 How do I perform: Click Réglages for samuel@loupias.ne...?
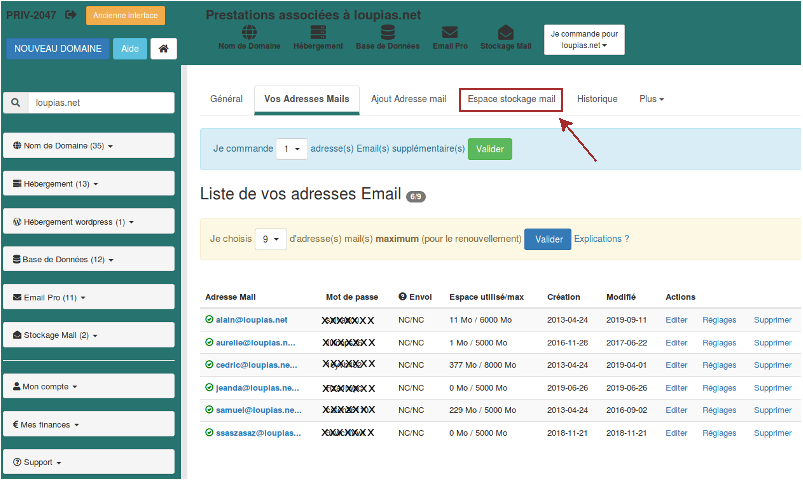(x=719, y=410)
